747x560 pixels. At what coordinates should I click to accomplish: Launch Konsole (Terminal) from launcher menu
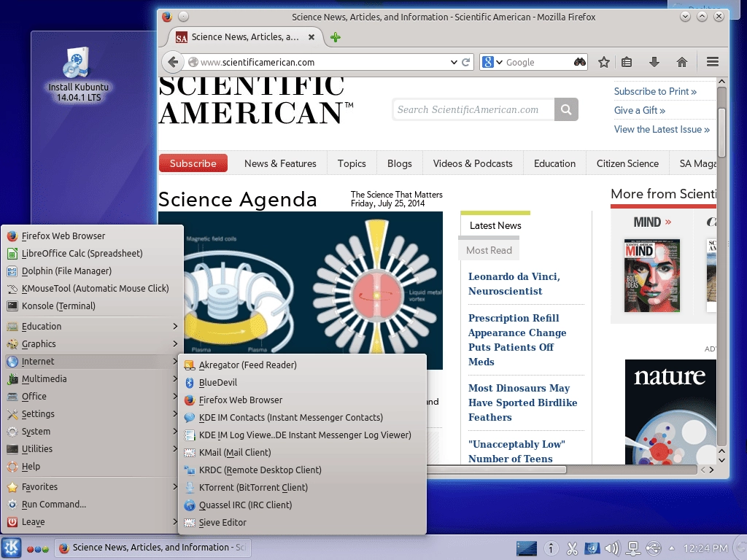point(93,306)
